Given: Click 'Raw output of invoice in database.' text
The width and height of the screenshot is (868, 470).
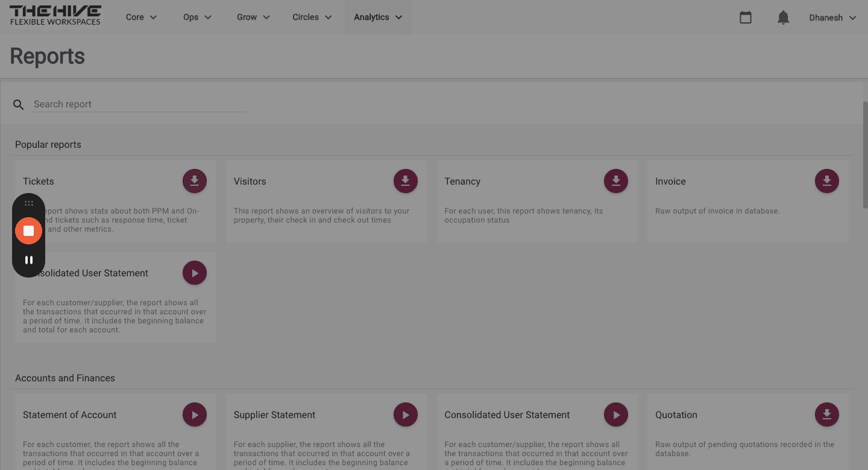Looking at the screenshot, I should [x=717, y=211].
